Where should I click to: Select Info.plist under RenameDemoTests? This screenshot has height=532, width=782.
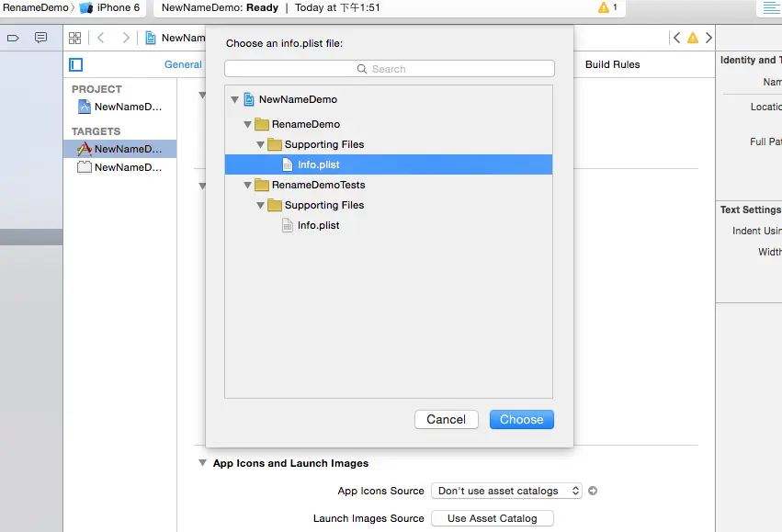click(389, 225)
